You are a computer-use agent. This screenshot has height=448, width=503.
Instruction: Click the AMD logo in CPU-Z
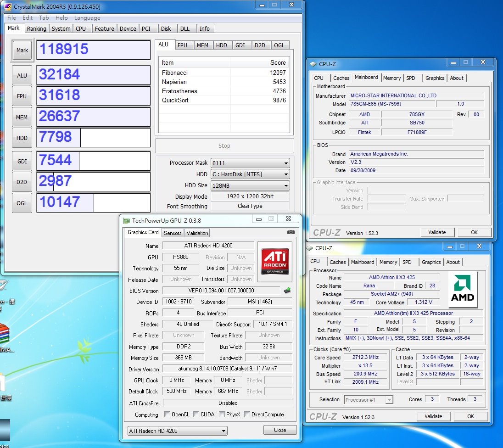click(x=462, y=289)
